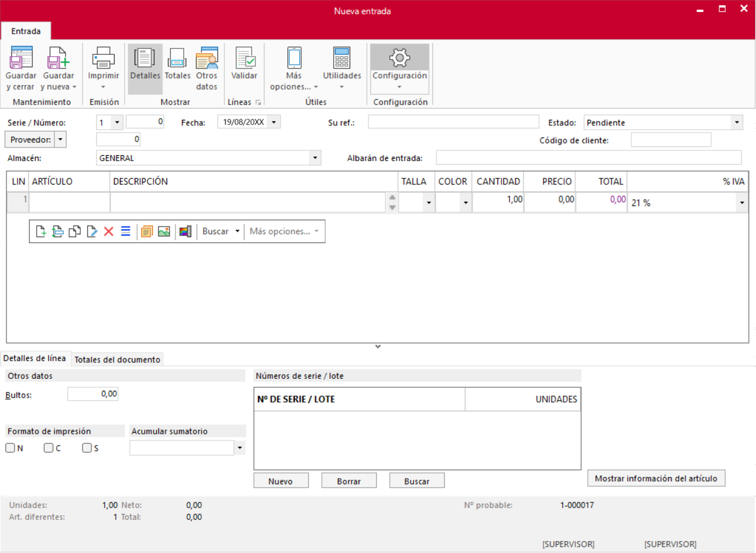Click the UNIDADES column header
This screenshot has width=756, height=553.
tap(523, 399)
